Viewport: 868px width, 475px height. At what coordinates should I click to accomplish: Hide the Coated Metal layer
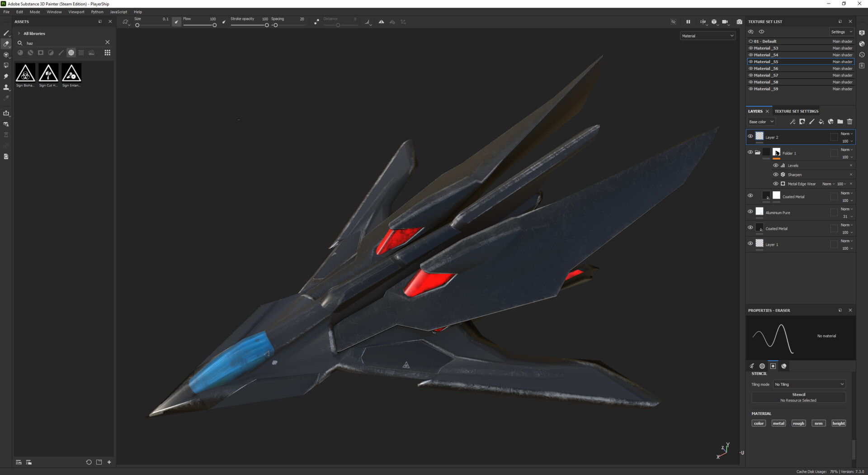(750, 195)
